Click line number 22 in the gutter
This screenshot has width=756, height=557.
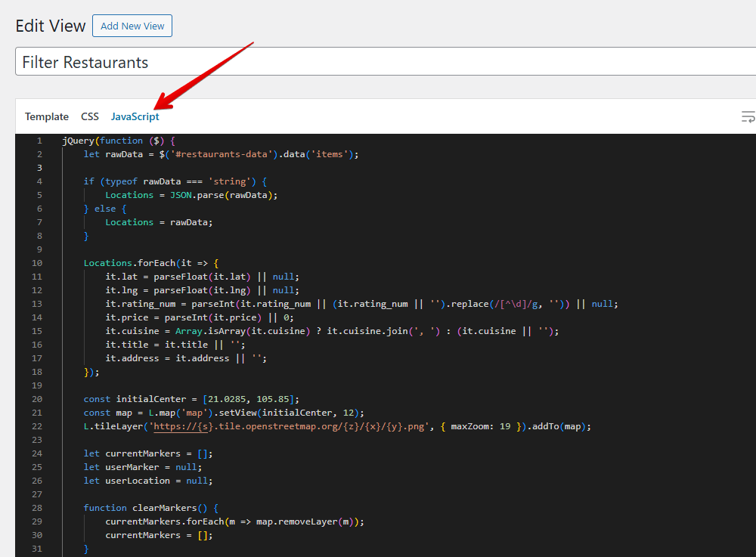coord(36,425)
